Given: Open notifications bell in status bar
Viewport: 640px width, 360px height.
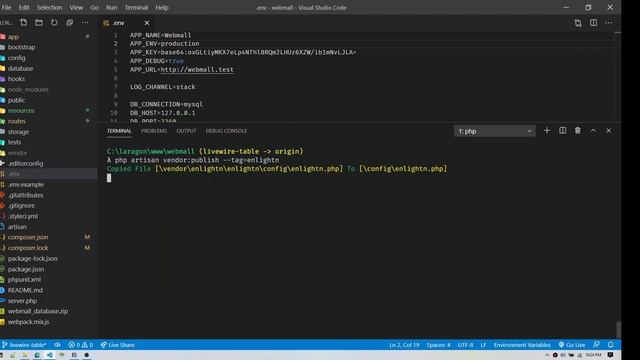Looking at the screenshot, I should tap(611, 345).
